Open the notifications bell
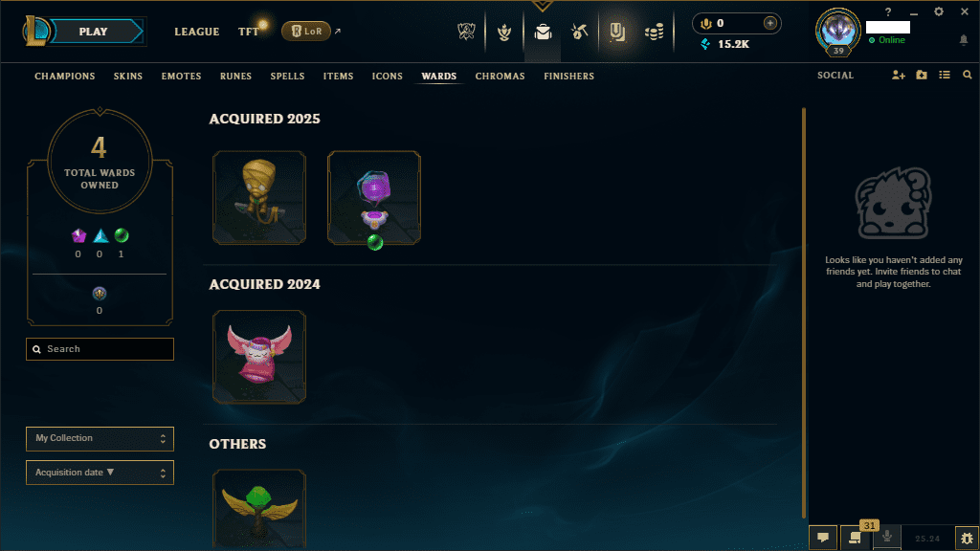The width and height of the screenshot is (980, 551). tap(963, 40)
